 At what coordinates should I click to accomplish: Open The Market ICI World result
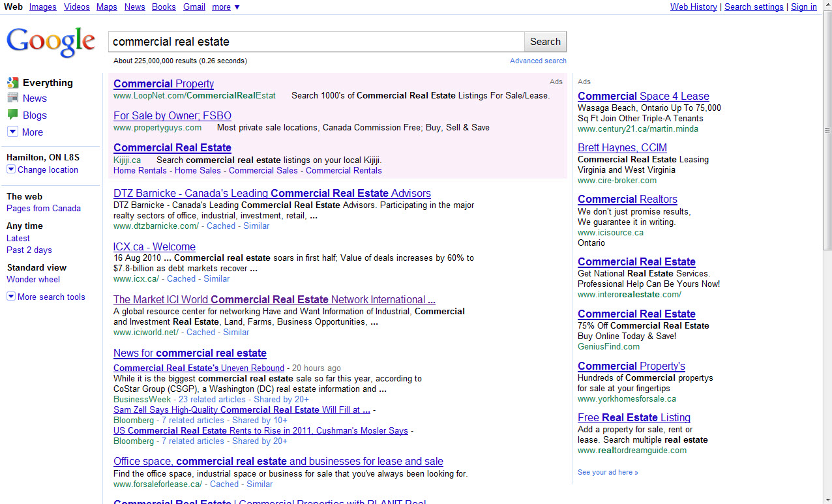point(275,299)
